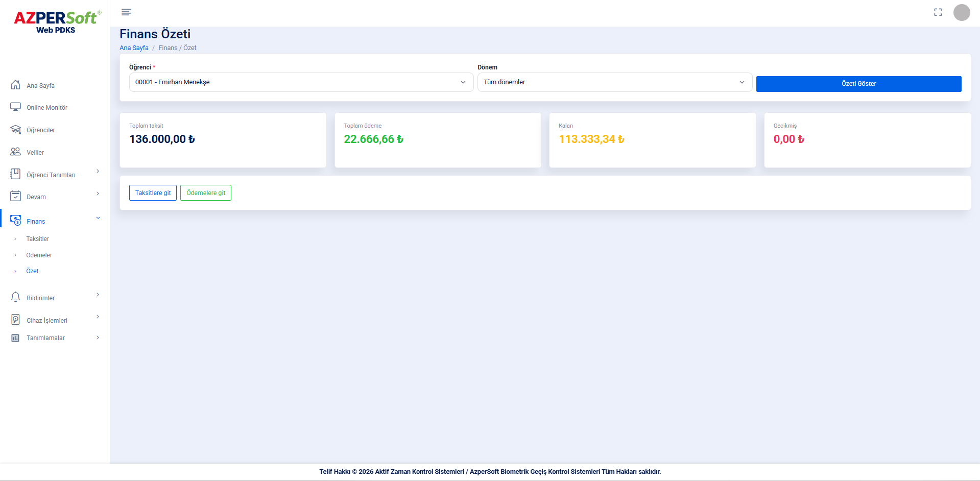Expand Devam menu chevron

(98, 194)
